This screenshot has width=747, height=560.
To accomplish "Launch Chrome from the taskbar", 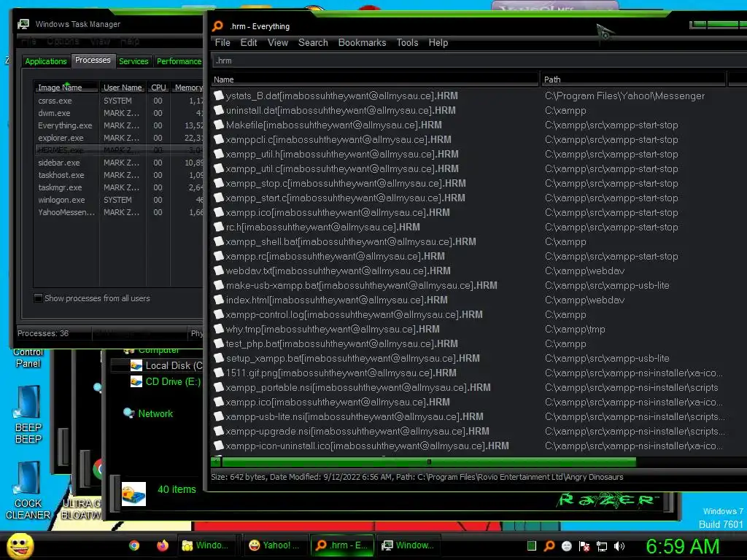I will (x=134, y=545).
